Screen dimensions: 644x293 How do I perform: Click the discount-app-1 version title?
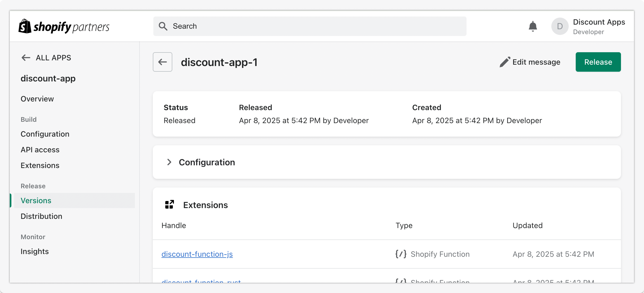click(x=219, y=62)
